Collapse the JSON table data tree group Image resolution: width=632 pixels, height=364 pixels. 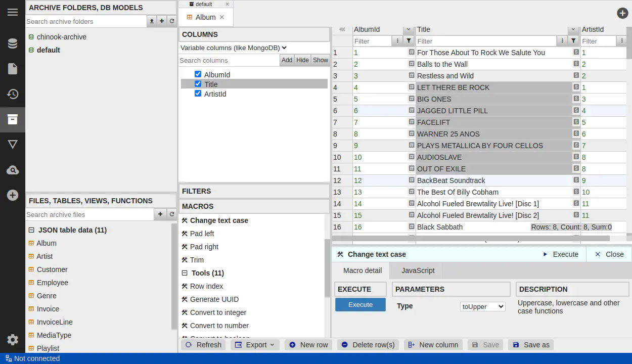(31, 230)
